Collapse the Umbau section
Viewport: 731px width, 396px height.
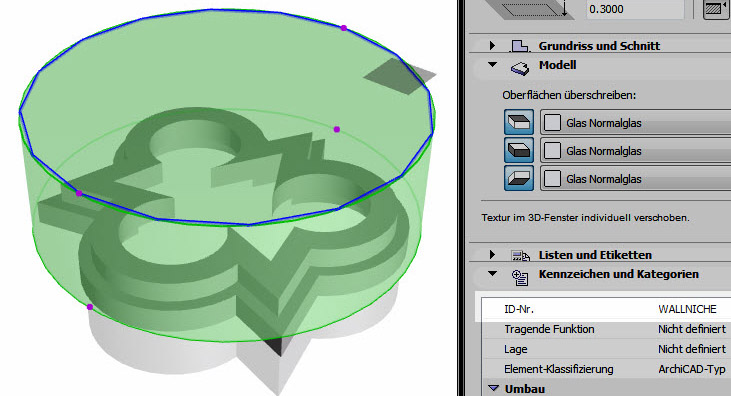(x=493, y=388)
